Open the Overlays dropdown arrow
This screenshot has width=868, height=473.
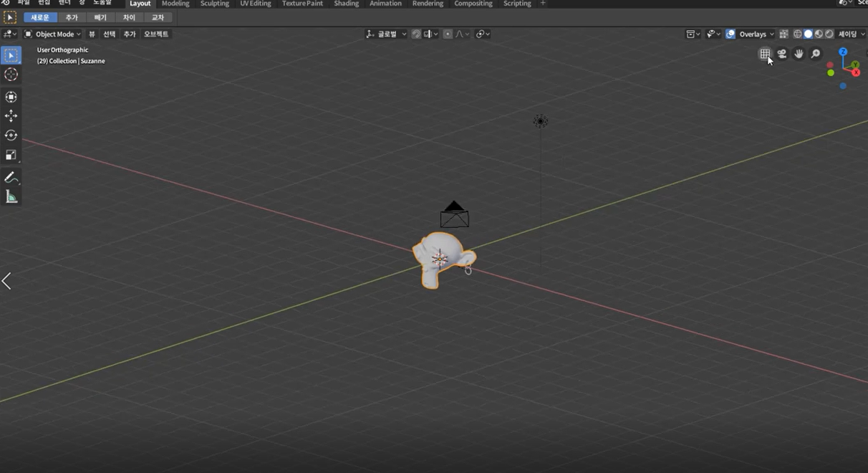click(771, 34)
